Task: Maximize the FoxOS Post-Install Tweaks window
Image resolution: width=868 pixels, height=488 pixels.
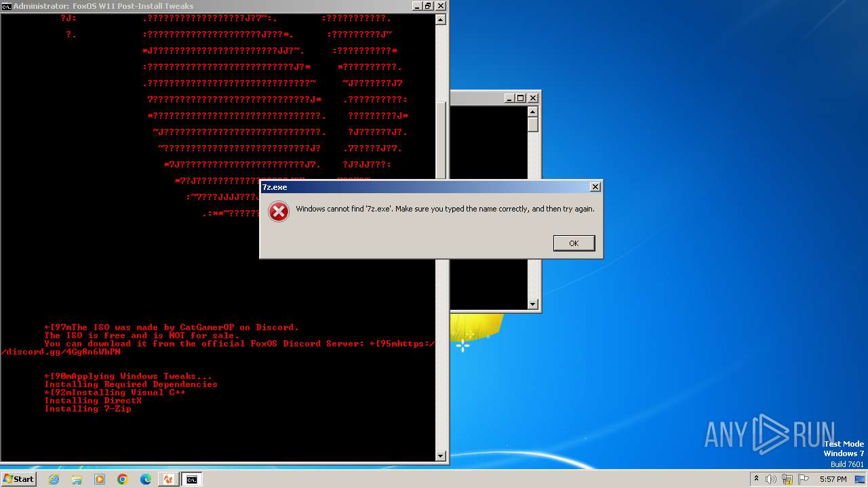Action: click(x=429, y=6)
